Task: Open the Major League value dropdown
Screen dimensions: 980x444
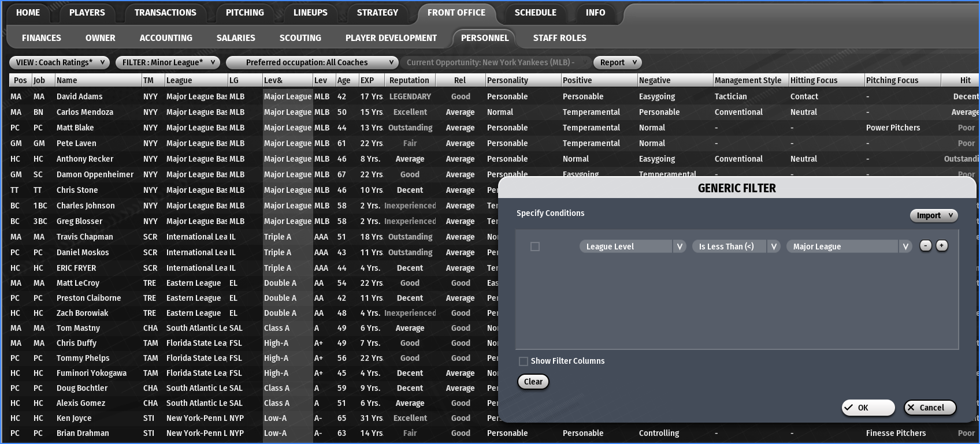Action: 849,247
